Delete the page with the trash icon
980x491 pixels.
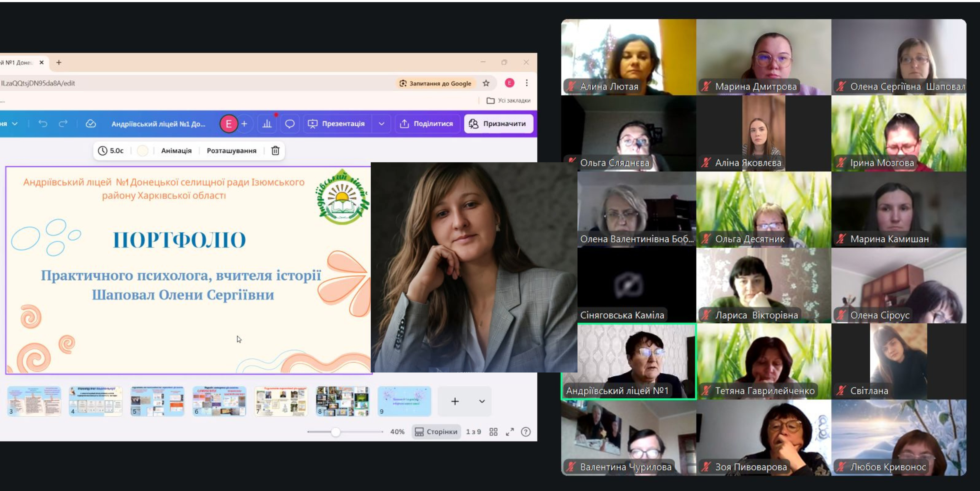[275, 151]
